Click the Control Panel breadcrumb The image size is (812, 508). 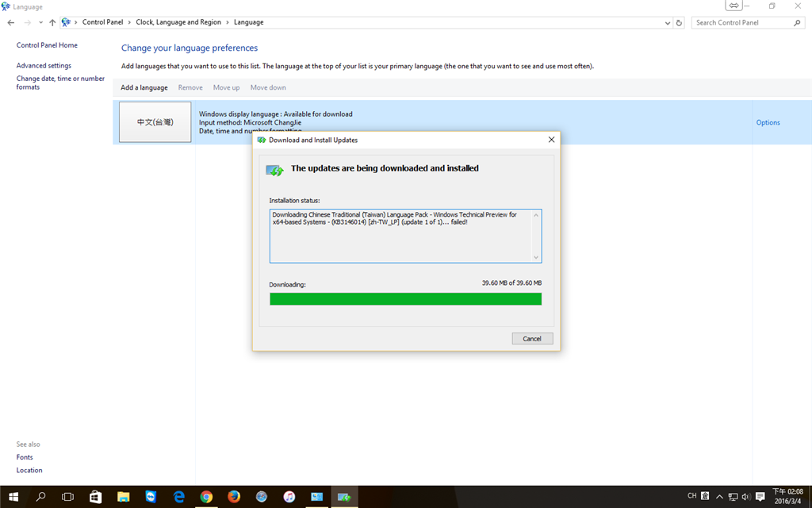click(x=102, y=22)
